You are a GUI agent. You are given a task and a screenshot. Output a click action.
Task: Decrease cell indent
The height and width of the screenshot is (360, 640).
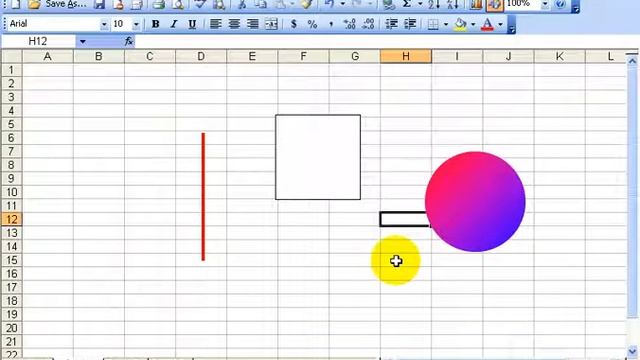pyautogui.click(x=391, y=24)
